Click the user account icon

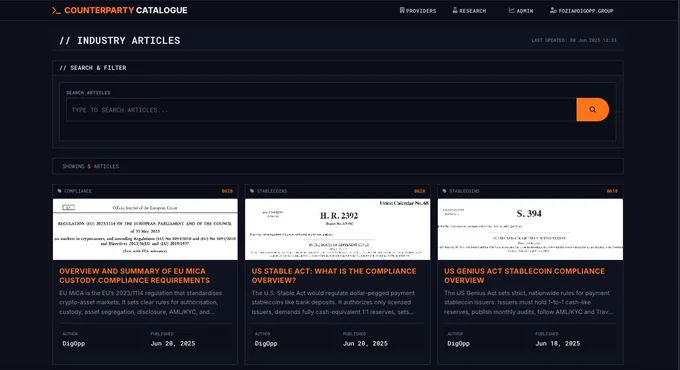click(553, 10)
